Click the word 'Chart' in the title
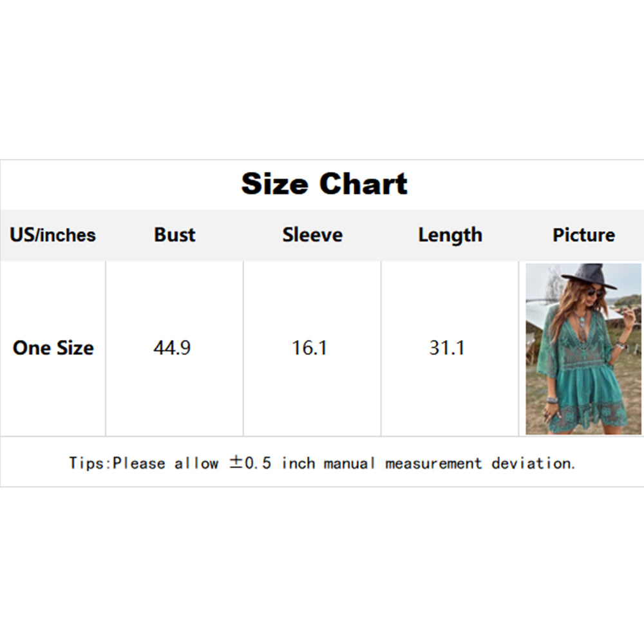This screenshot has width=644, height=644. [x=364, y=184]
